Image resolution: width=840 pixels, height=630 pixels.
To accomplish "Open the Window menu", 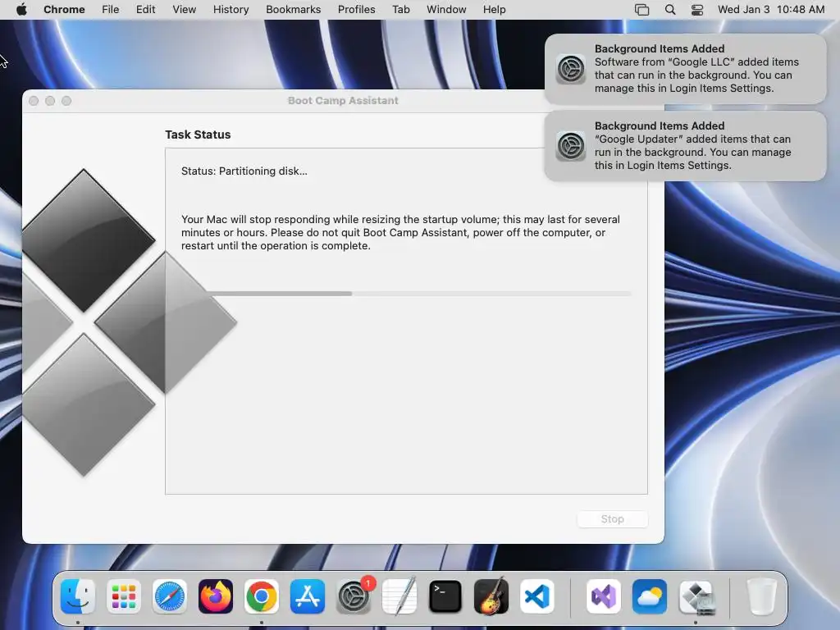I will click(446, 10).
